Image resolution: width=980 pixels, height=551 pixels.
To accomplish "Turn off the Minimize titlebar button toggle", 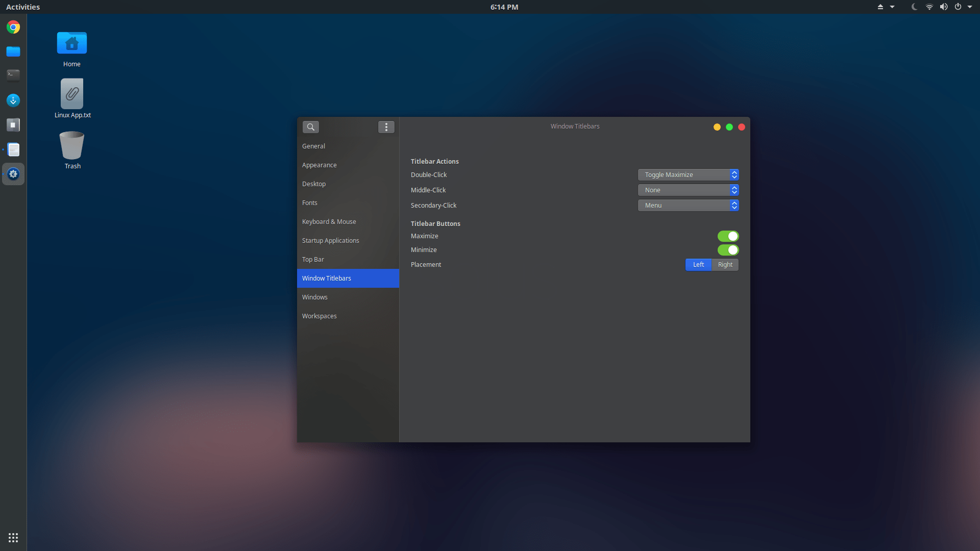I will [x=728, y=250].
